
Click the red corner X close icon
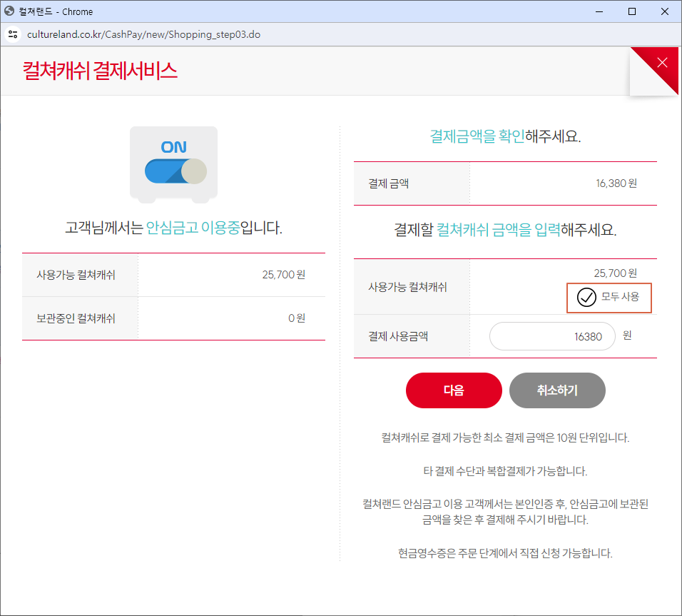(x=662, y=63)
